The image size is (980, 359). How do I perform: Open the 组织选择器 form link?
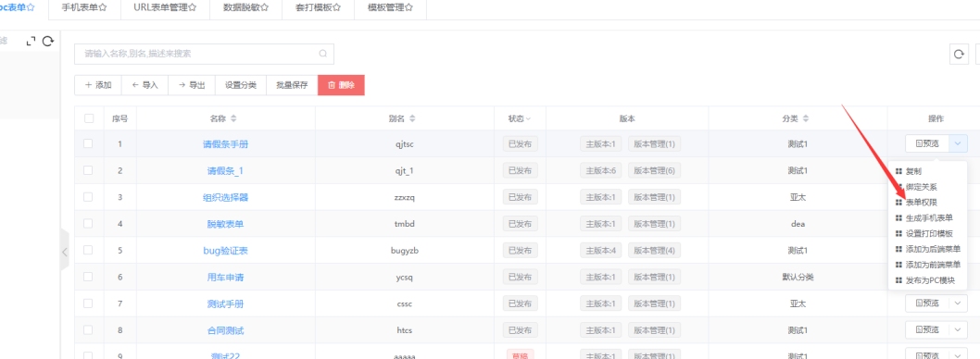coord(226,197)
